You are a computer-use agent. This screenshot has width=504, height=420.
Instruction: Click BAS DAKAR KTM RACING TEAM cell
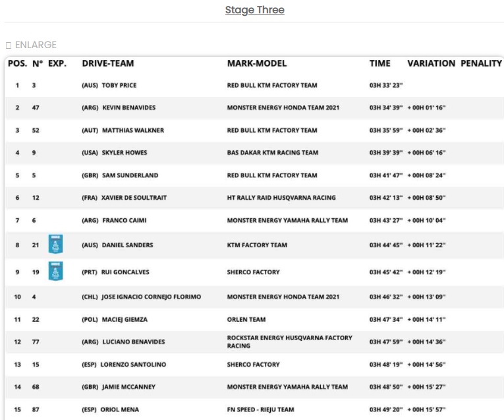click(x=273, y=153)
